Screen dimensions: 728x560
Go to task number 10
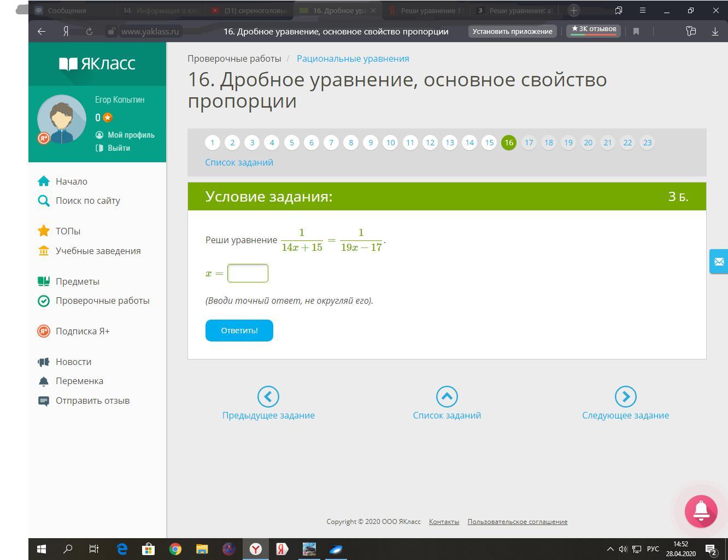click(390, 143)
